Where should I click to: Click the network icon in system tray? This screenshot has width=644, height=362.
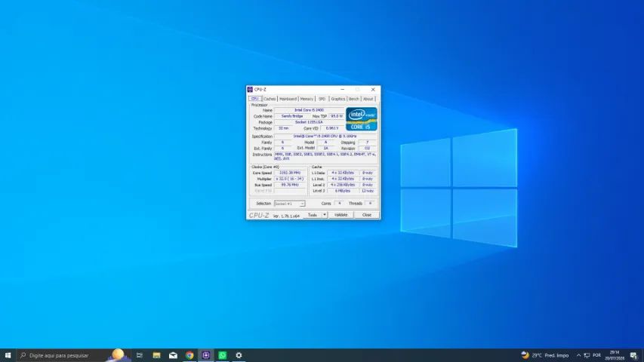pyautogui.click(x=587, y=355)
